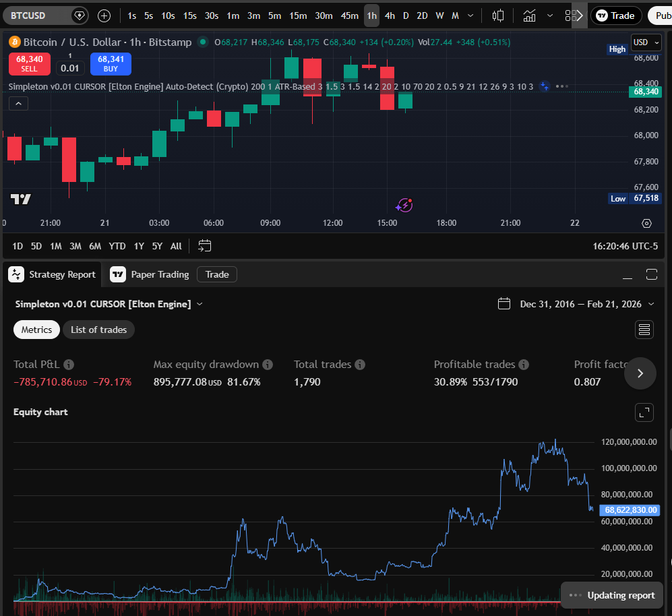Open the Indicators panel icon

point(530,15)
